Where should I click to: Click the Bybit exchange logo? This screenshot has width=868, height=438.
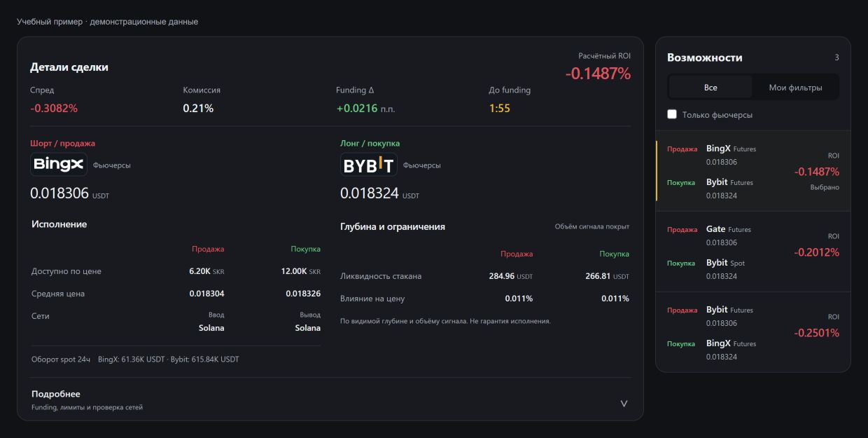point(369,165)
